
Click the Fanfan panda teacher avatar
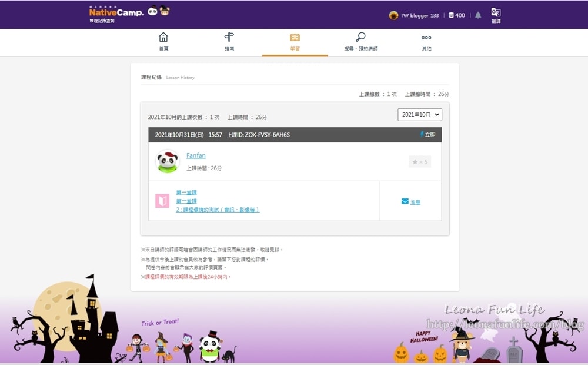pos(167,161)
